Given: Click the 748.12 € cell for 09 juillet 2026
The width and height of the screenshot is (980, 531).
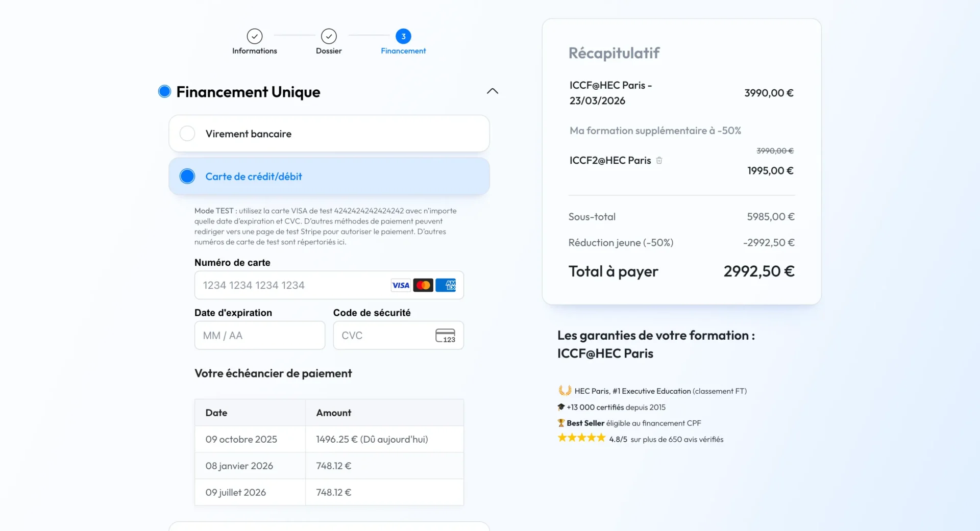Looking at the screenshot, I should point(384,492).
